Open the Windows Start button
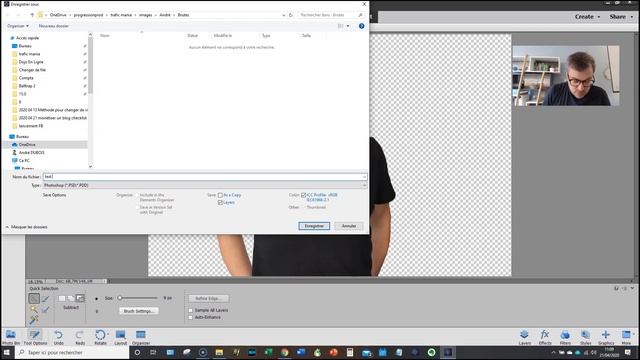Viewport: 640px width, 360px height. click(x=7, y=352)
